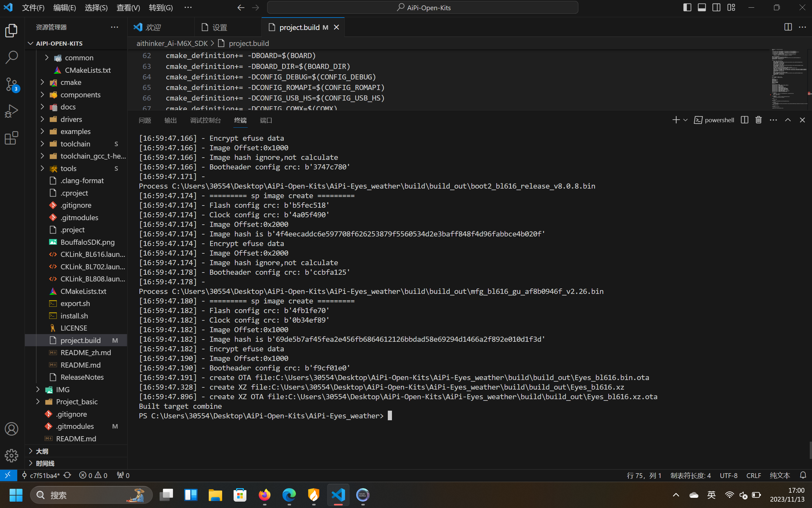Open the Manage gear icon

click(11, 456)
